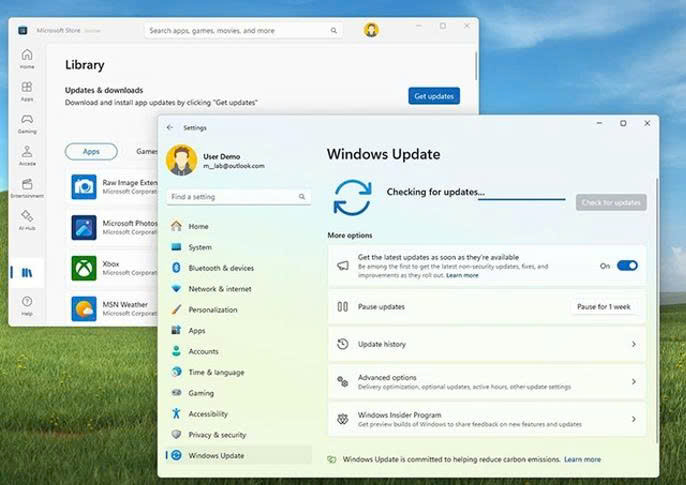Screen dimensions: 686x485
Task: Open Raw Image Extension app icon
Action: (84, 187)
